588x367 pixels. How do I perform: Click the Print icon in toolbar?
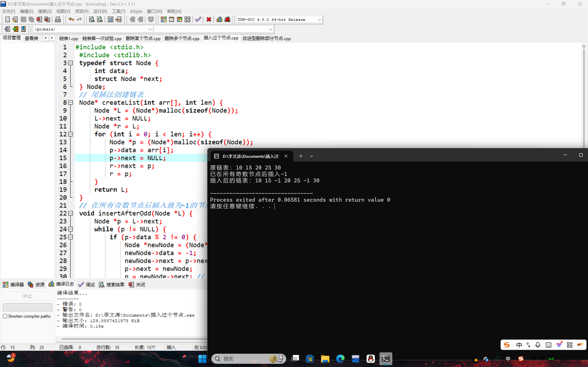pyautogui.click(x=58, y=19)
